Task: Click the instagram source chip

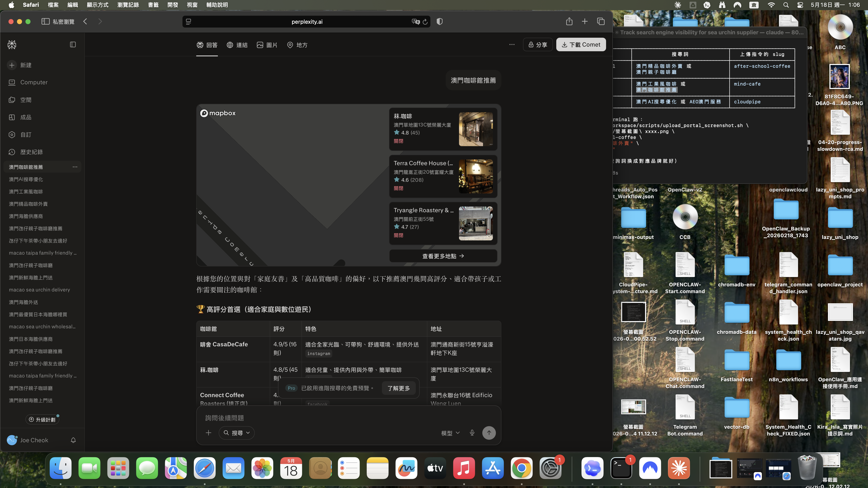Action: pos(319,353)
